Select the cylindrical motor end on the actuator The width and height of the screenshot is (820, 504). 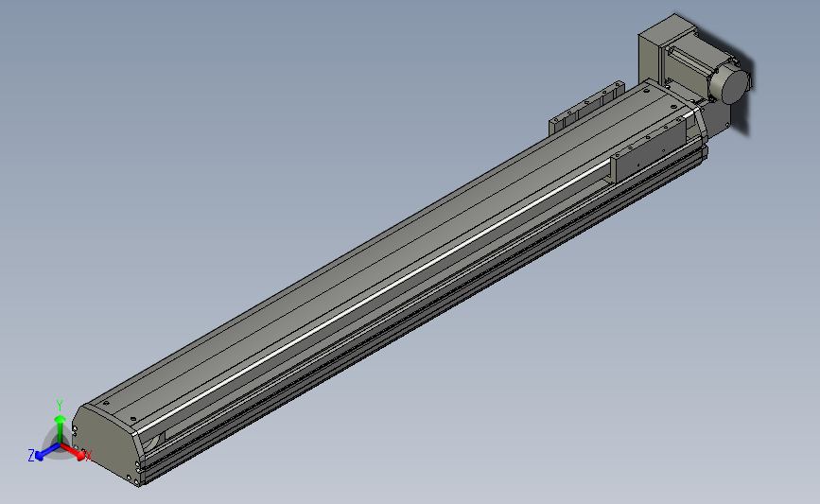tap(734, 86)
